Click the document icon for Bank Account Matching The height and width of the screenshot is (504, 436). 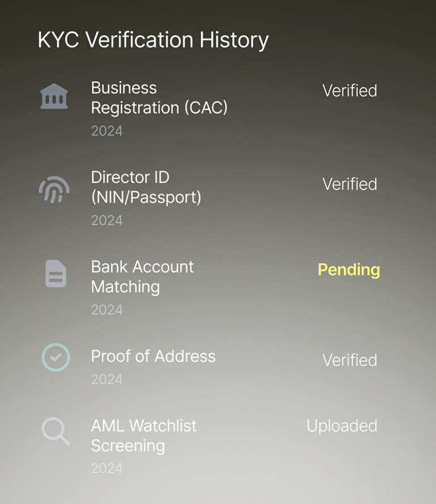pyautogui.click(x=56, y=274)
